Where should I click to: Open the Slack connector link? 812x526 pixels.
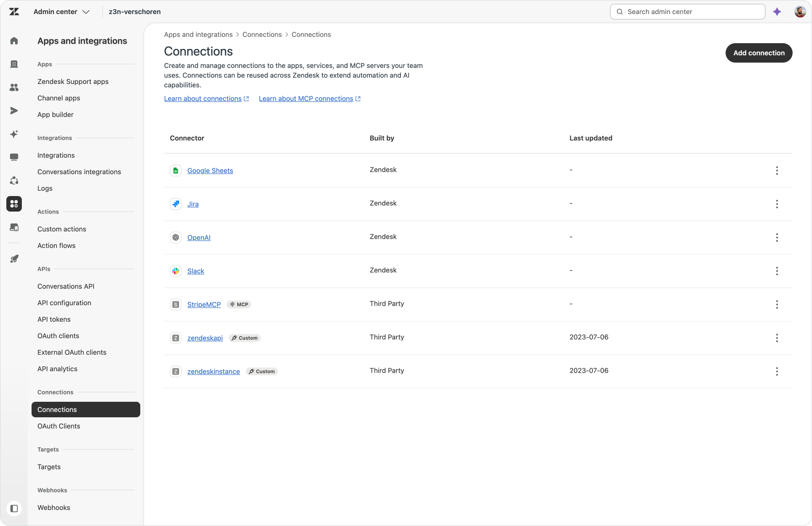pos(196,271)
